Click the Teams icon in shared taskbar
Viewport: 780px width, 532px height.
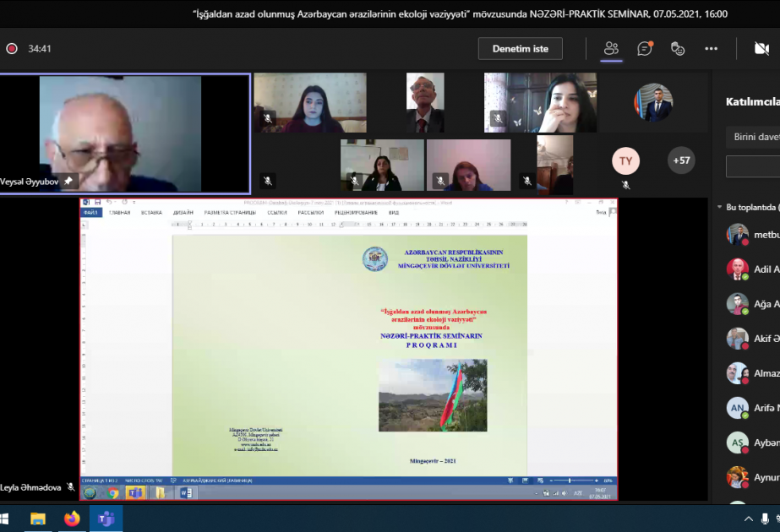point(135,492)
